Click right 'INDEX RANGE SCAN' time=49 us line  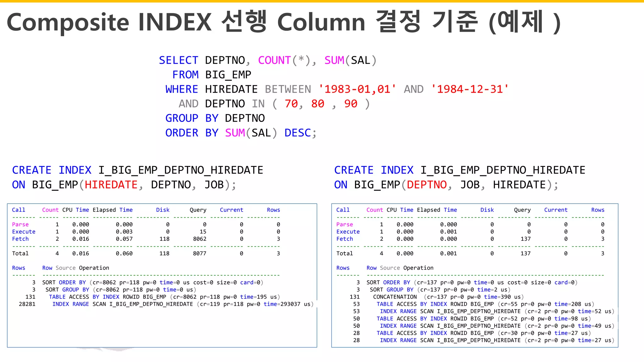497,326
